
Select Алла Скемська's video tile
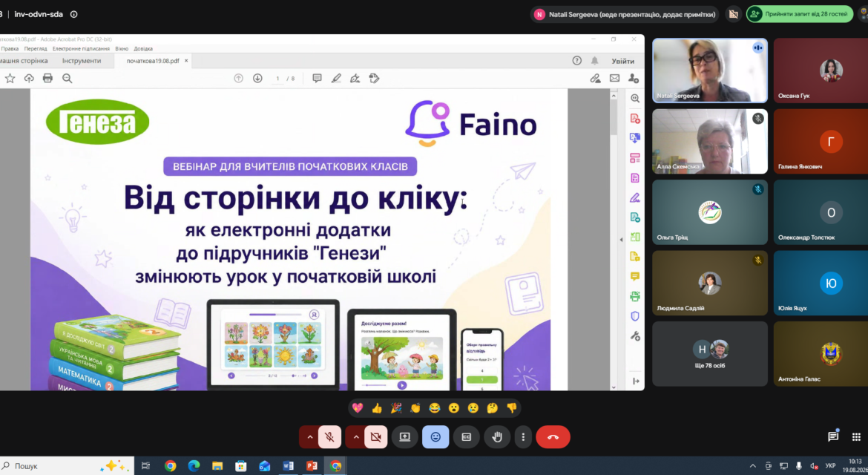click(x=710, y=141)
